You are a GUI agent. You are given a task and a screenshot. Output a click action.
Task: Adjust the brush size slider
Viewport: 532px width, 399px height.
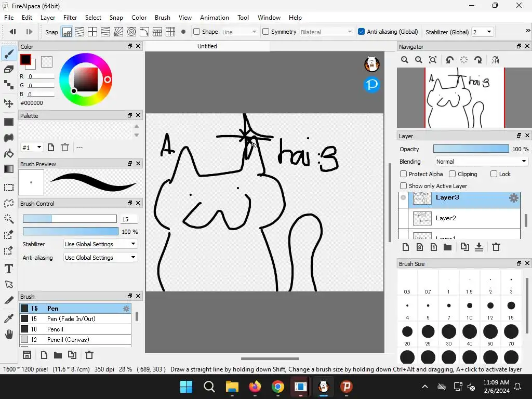click(70, 219)
